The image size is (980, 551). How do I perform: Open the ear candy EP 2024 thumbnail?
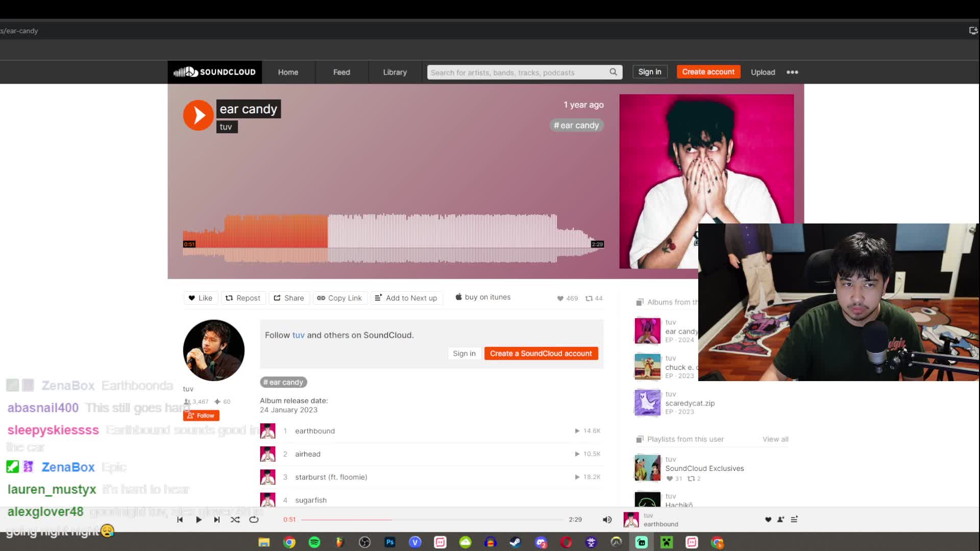647,331
